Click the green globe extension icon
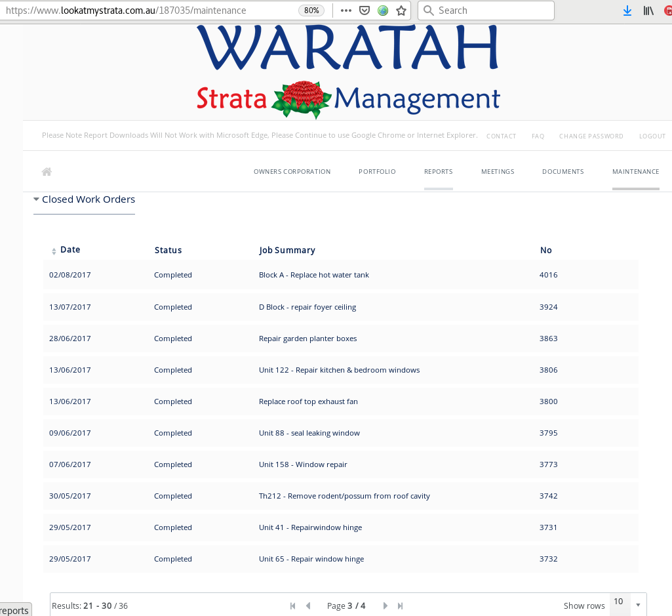The width and height of the screenshot is (672, 616). (383, 10)
